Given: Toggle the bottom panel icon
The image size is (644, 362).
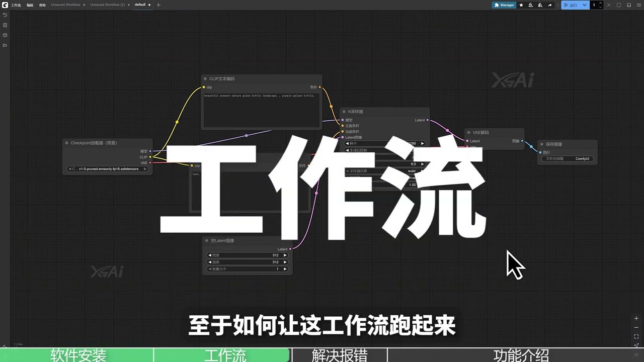Looking at the screenshot, I should click(x=629, y=5).
